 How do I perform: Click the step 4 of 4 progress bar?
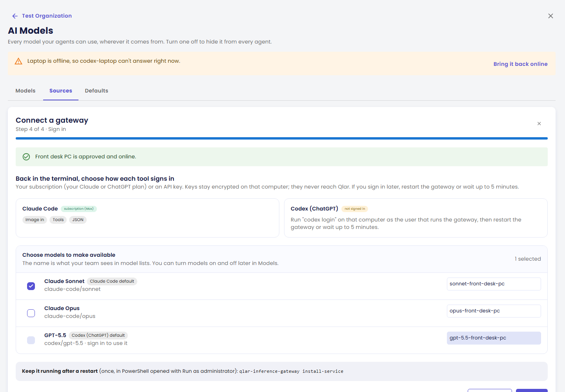click(x=282, y=138)
